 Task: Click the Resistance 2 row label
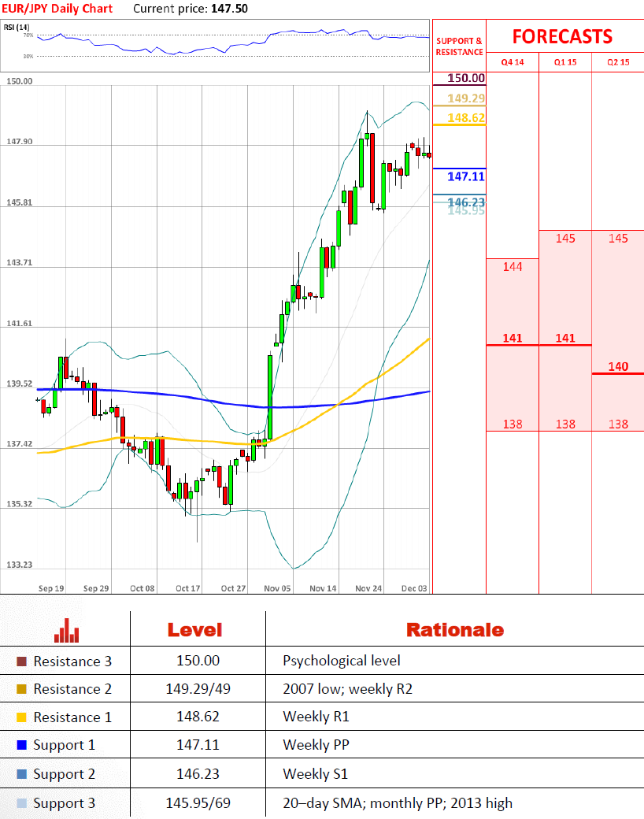(72, 689)
